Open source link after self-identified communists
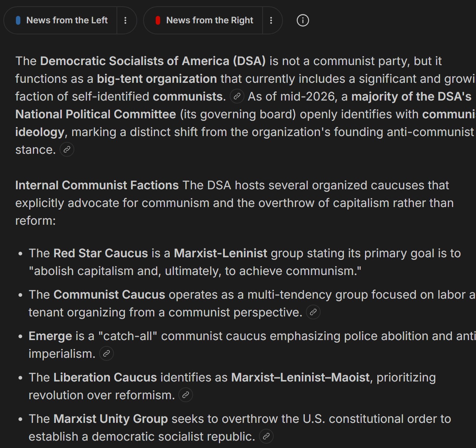476x448 pixels. [237, 96]
